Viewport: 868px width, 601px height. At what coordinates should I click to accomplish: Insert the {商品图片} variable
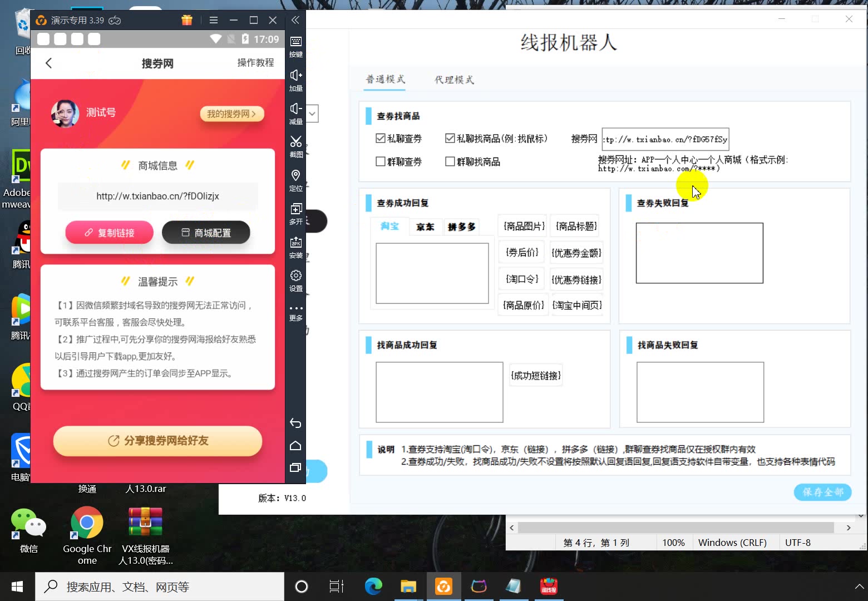pos(524,226)
